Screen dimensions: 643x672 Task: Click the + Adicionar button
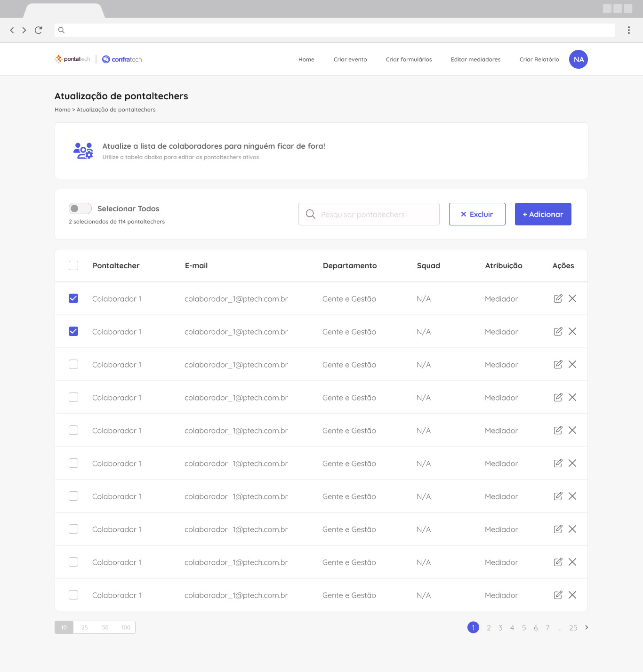pyautogui.click(x=543, y=214)
